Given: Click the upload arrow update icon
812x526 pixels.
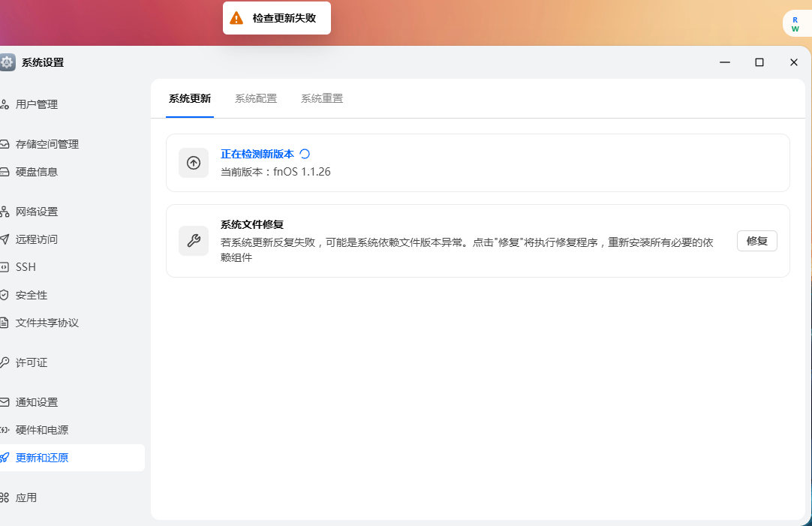Looking at the screenshot, I should tap(194, 163).
